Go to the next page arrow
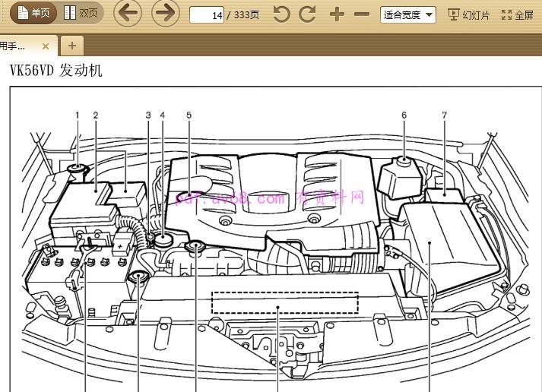 (165, 13)
